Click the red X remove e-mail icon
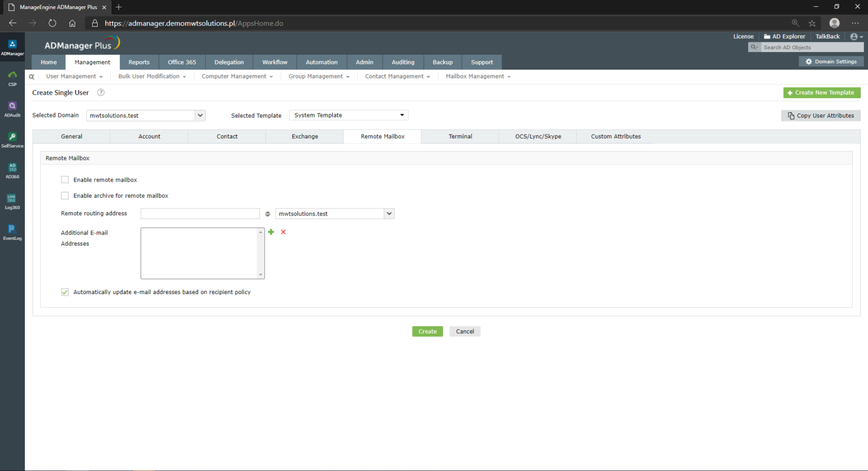 [x=283, y=232]
